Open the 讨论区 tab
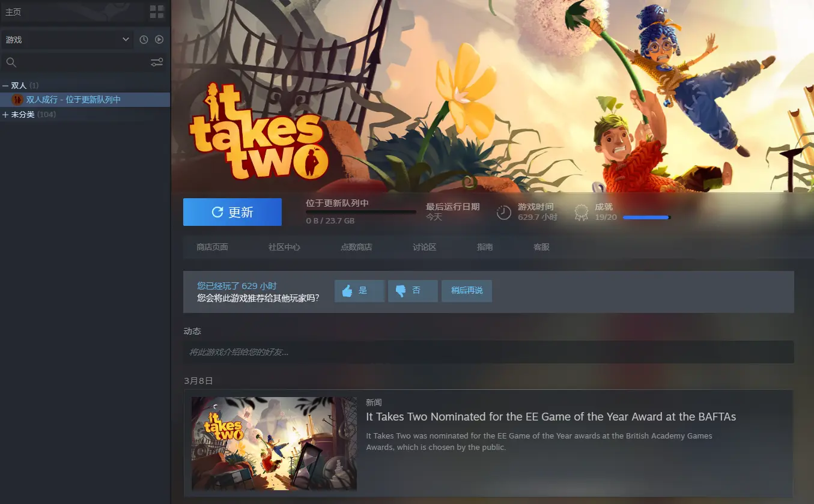The height and width of the screenshot is (504, 814). point(424,247)
